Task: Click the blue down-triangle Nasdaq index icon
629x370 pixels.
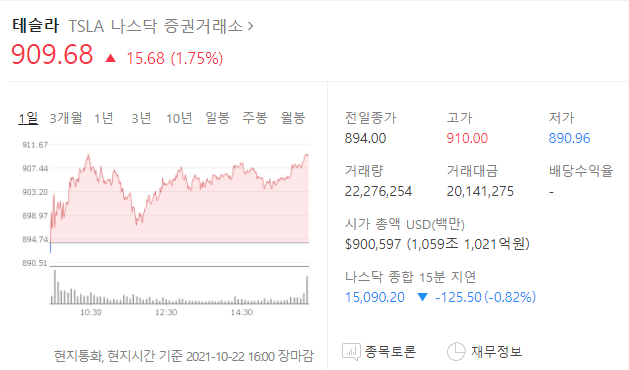Action: (422, 297)
